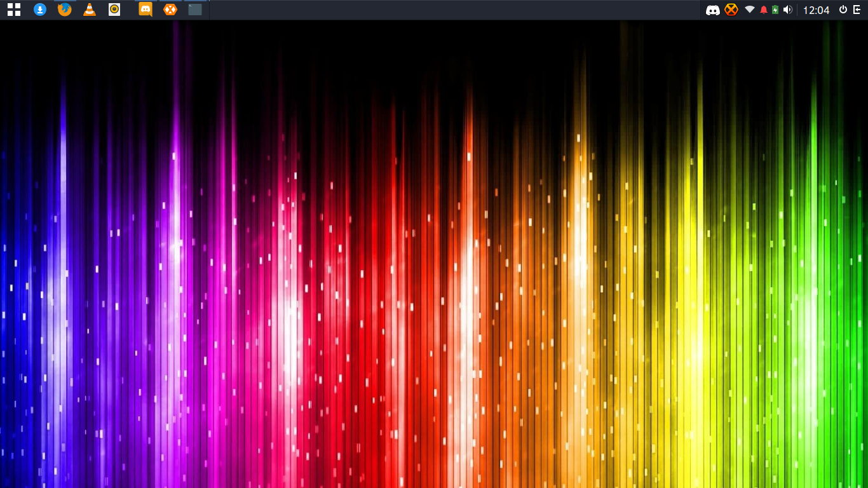Click the power shutdown button
Screen dimensions: 868x488
click(x=843, y=10)
